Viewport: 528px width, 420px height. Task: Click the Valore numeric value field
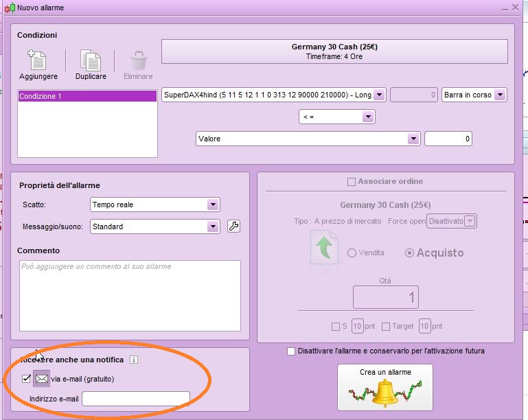click(x=448, y=139)
